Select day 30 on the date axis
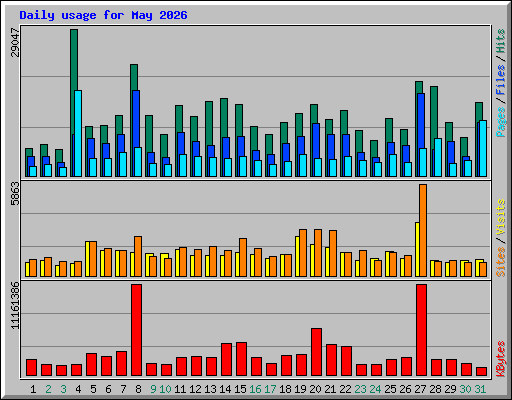This screenshot has height=400, width=512. [x=465, y=389]
